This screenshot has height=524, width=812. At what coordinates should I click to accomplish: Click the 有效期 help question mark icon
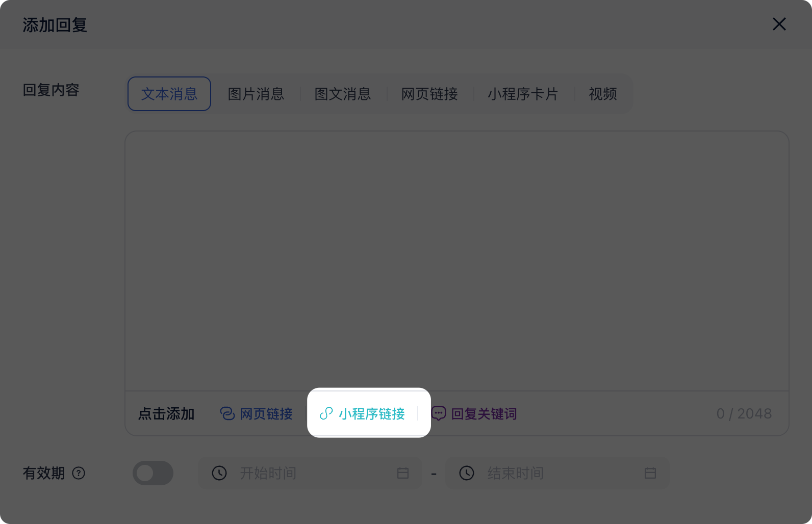point(79,473)
